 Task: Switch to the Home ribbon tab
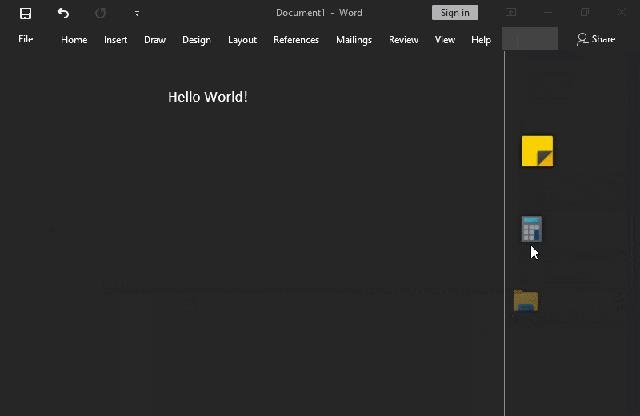(74, 40)
